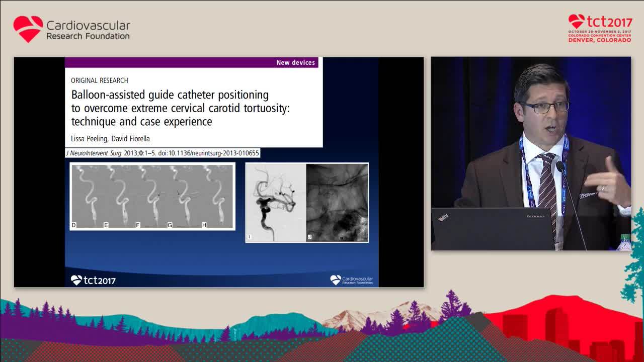Select angiogram panel F in the image strip

(152, 196)
